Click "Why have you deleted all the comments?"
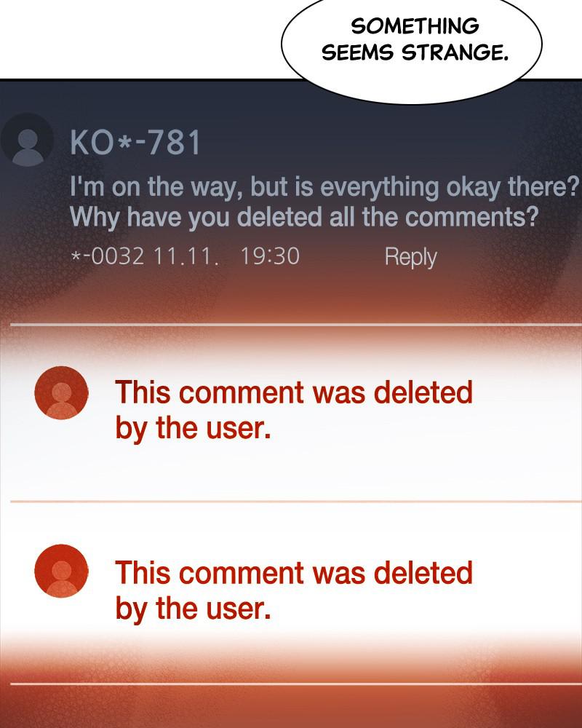Screen dimensions: 582x728 click(305, 218)
